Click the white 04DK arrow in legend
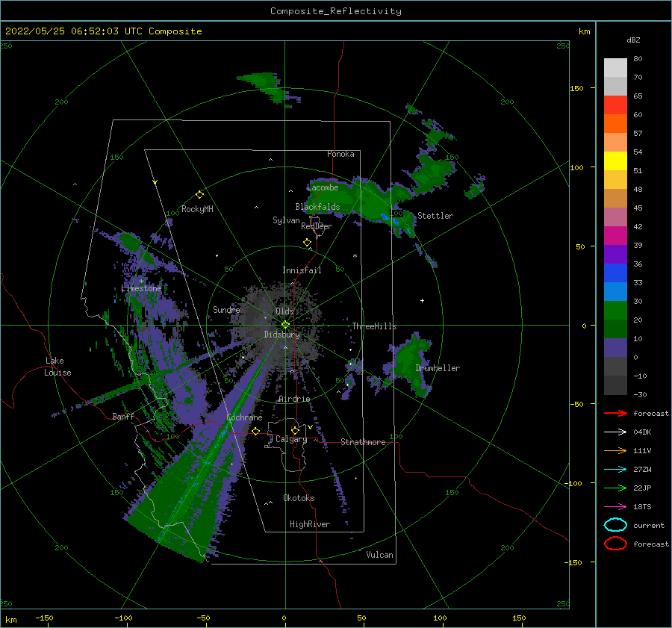 point(615,432)
